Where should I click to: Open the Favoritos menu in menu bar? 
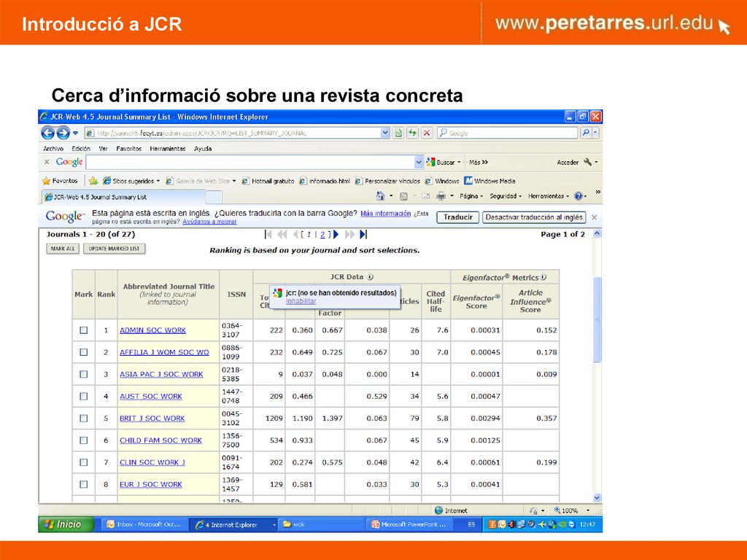(128, 149)
